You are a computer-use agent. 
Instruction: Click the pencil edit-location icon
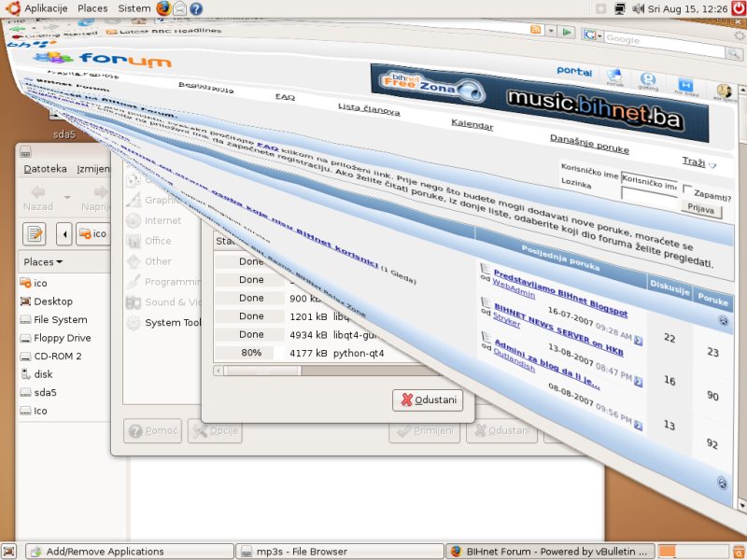35,233
